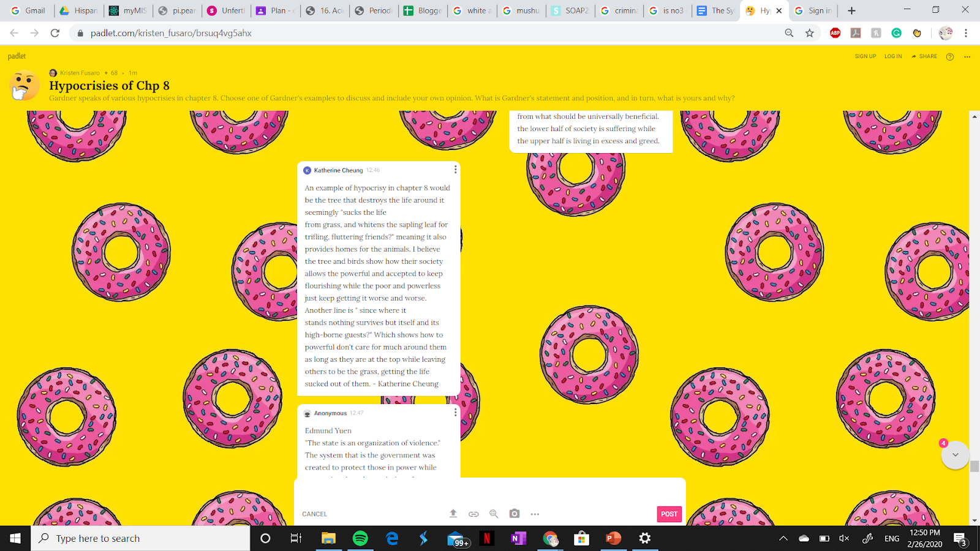Viewport: 980px width, 551px height.
Task: Click the scroll-down new posts chevron button
Action: click(x=955, y=455)
